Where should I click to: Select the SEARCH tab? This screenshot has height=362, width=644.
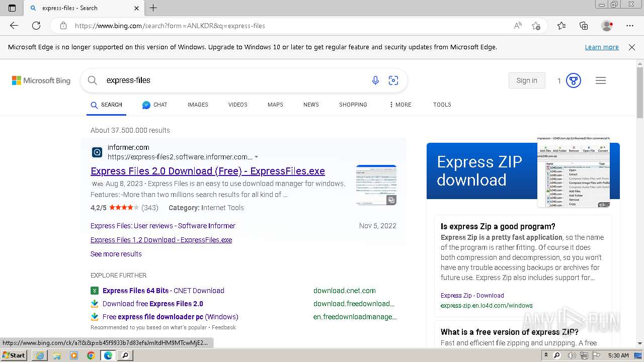(x=106, y=105)
